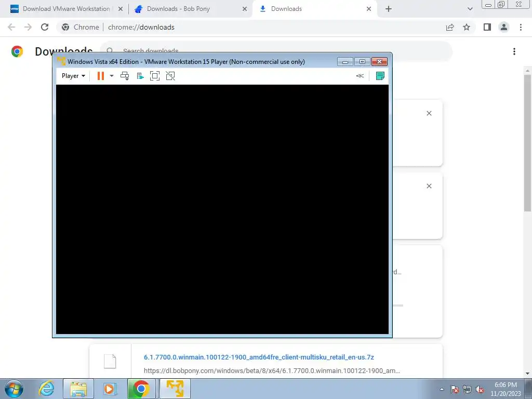Viewport: 532px width, 399px height.
Task: Bookmark this page with the star
Action: [x=467, y=27]
